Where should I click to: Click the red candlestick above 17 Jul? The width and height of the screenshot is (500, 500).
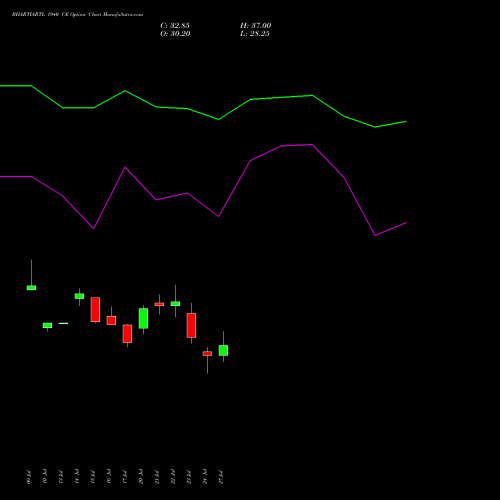[127, 334]
